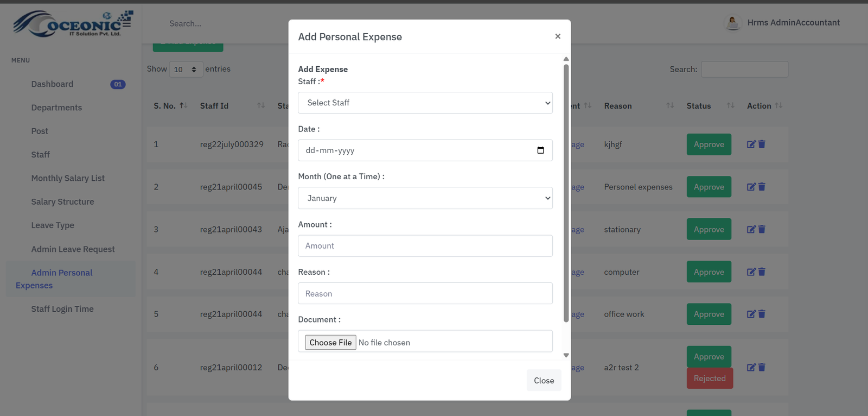The height and width of the screenshot is (416, 868).
Task: Click the Oceonic IT Solution logo
Action: click(x=73, y=24)
